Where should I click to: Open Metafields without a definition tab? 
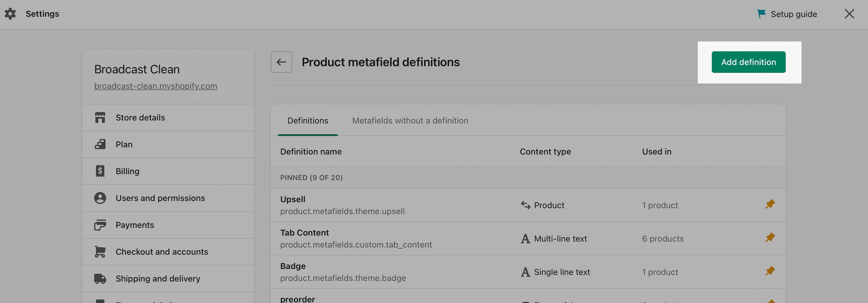tap(410, 121)
